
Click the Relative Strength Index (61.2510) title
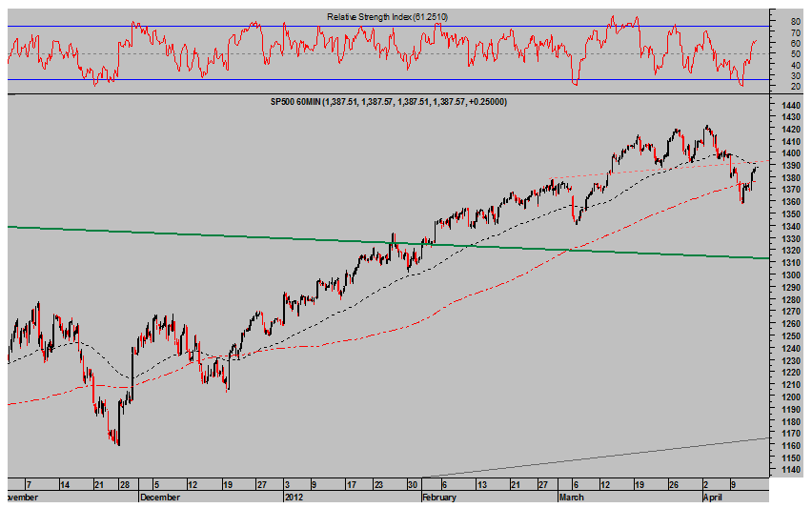tap(387, 17)
